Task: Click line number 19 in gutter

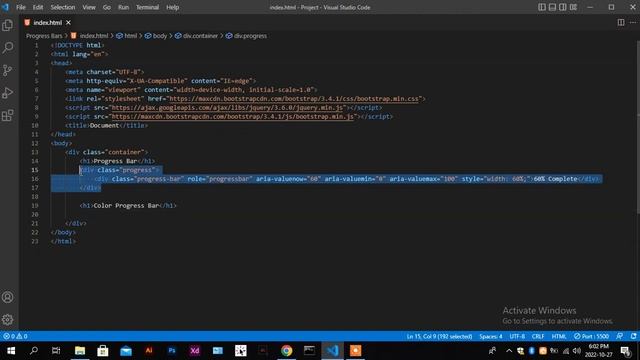Action: (x=35, y=206)
